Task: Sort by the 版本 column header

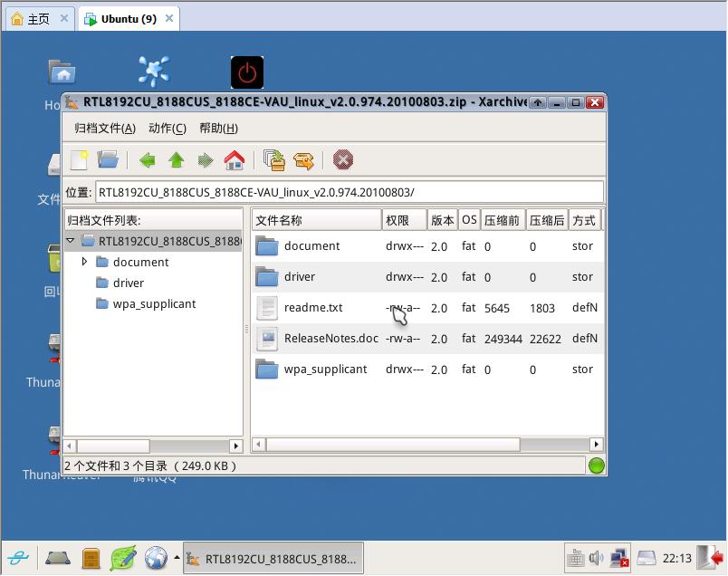Action: click(x=442, y=220)
